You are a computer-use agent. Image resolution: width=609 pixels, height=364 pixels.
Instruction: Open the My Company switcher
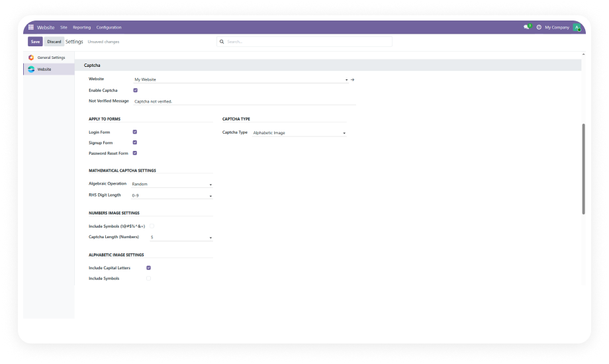pyautogui.click(x=557, y=28)
